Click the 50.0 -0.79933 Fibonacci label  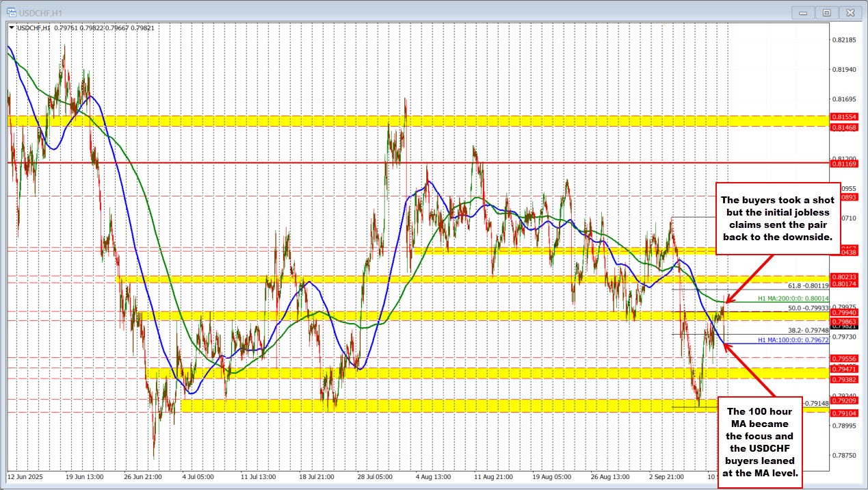click(808, 309)
